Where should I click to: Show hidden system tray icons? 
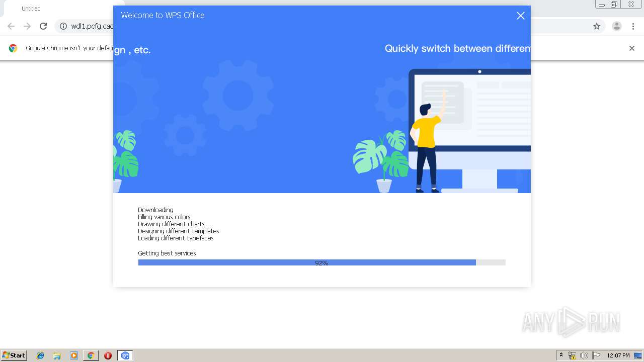point(561,355)
